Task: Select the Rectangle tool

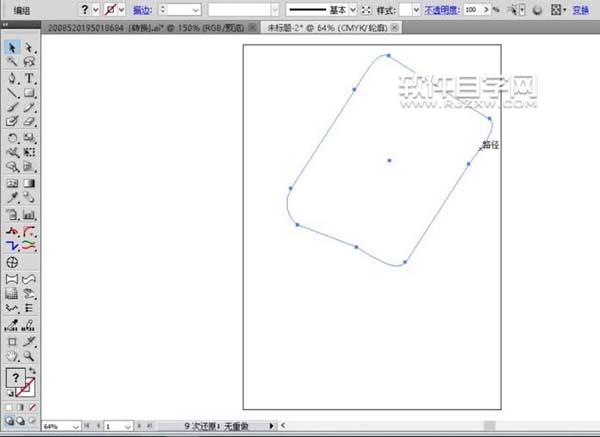Action: point(29,93)
